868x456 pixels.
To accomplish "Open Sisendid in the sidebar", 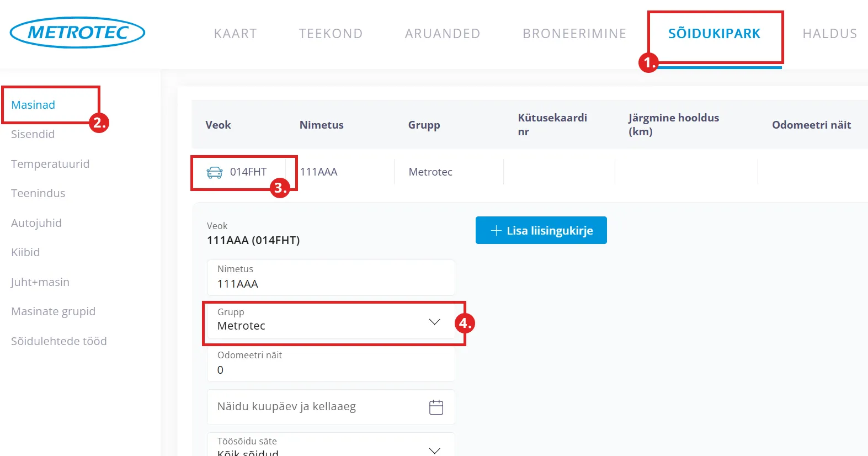I will tap(33, 134).
